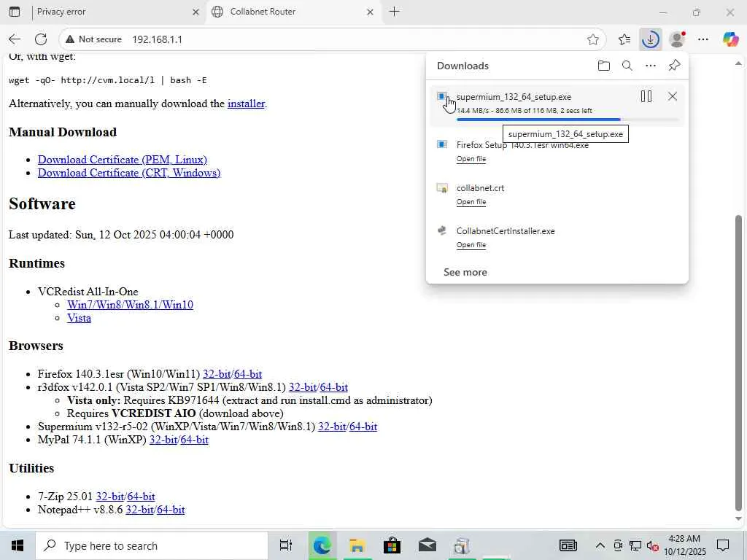Screen dimensions: 747x560
Task: Click the supermium download progress bar
Action: (x=567, y=120)
